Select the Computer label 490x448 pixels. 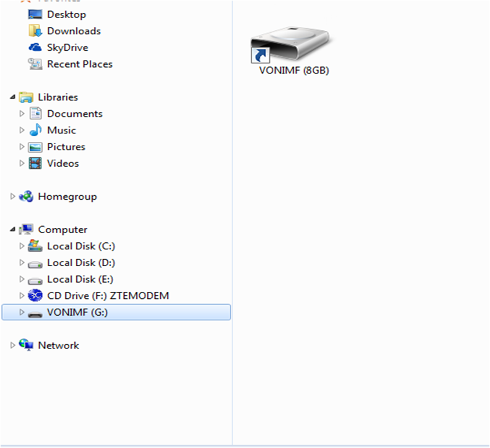tap(62, 230)
